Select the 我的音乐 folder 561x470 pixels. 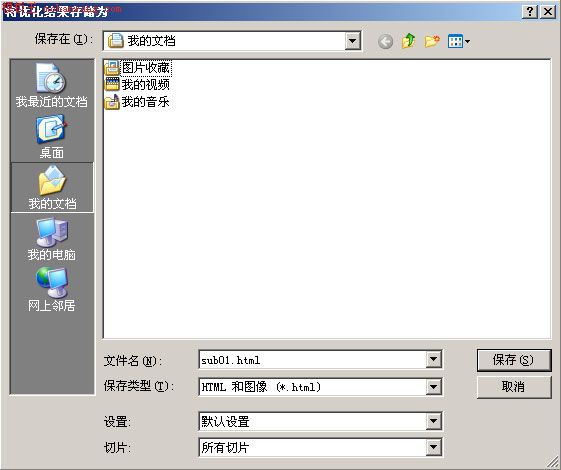[137, 102]
